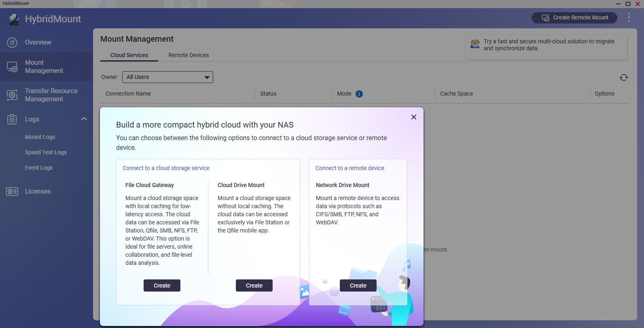The image size is (644, 328).
Task: Create a File Cloud Gateway
Action: (x=162, y=285)
